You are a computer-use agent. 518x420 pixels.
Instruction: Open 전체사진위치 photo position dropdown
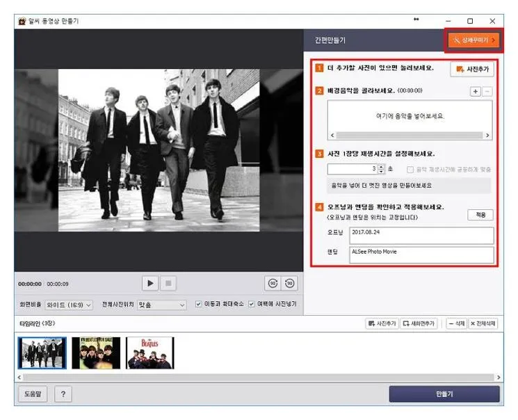[161, 305]
